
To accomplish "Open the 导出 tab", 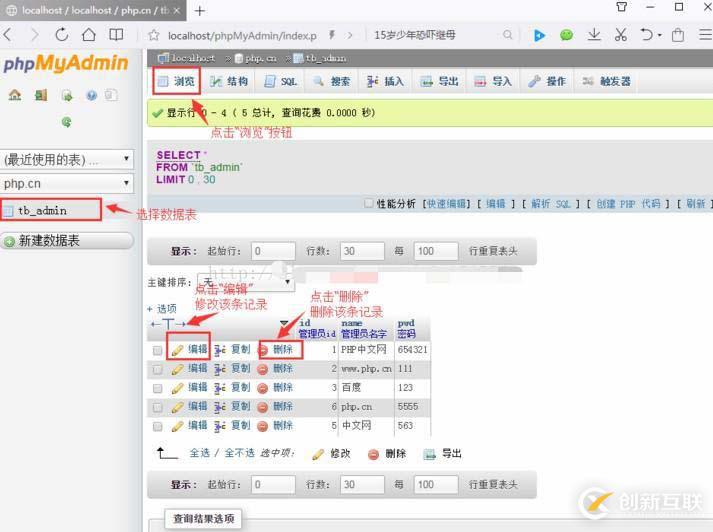I will coord(440,81).
